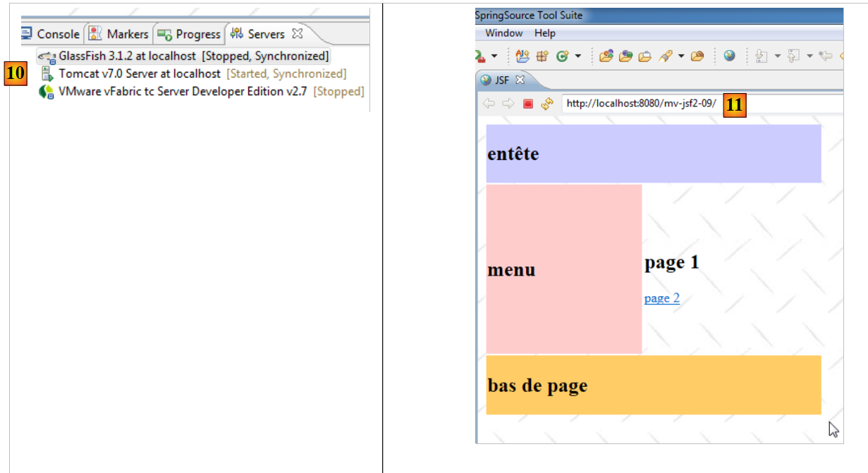Image resolution: width=868 pixels, height=473 pixels.
Task: Follow the "page 2" hyperlink
Action: [661, 298]
